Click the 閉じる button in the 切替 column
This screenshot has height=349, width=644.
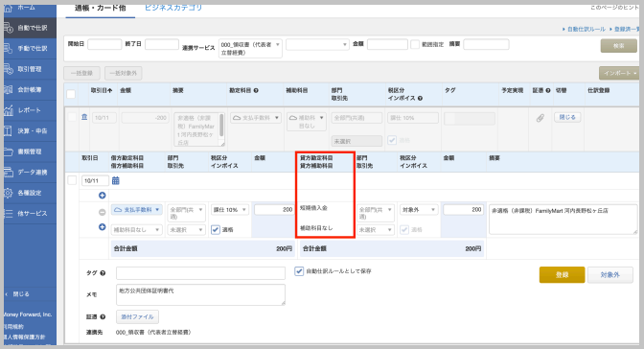click(567, 117)
